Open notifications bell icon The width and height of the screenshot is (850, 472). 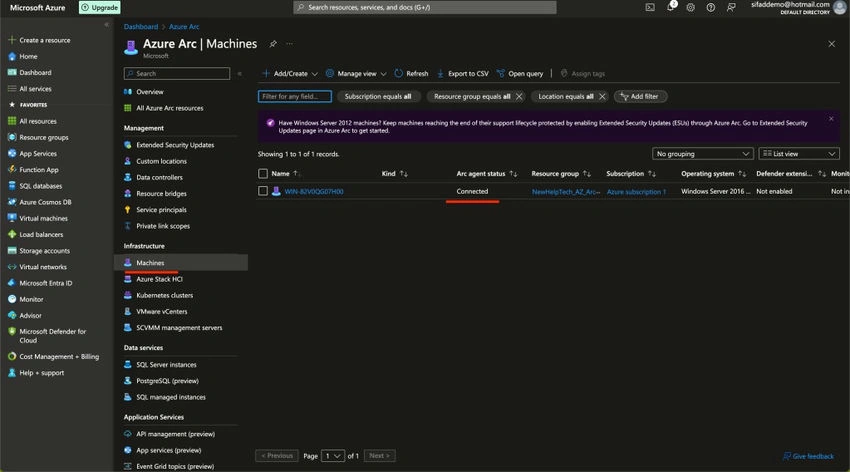pos(671,7)
